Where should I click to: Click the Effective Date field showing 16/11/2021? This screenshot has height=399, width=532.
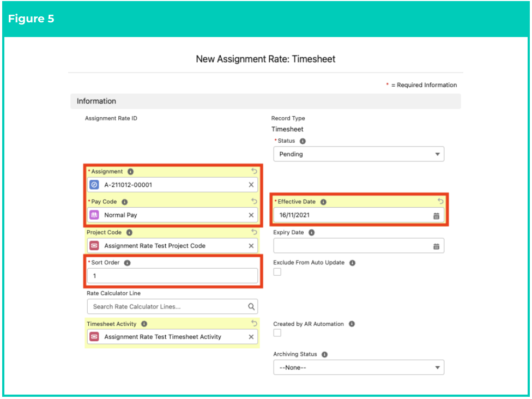(359, 215)
